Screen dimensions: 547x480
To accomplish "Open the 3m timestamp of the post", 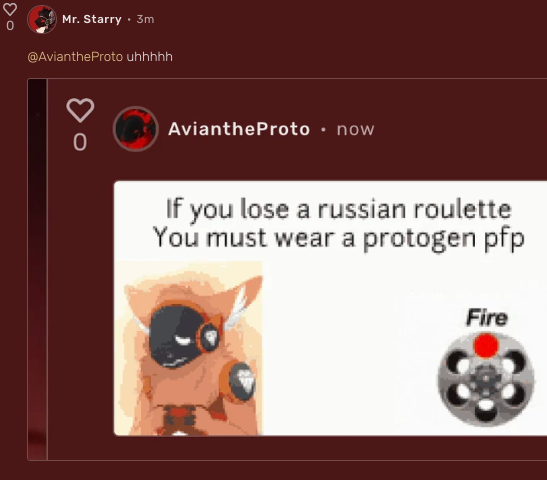I will pyautogui.click(x=145, y=19).
